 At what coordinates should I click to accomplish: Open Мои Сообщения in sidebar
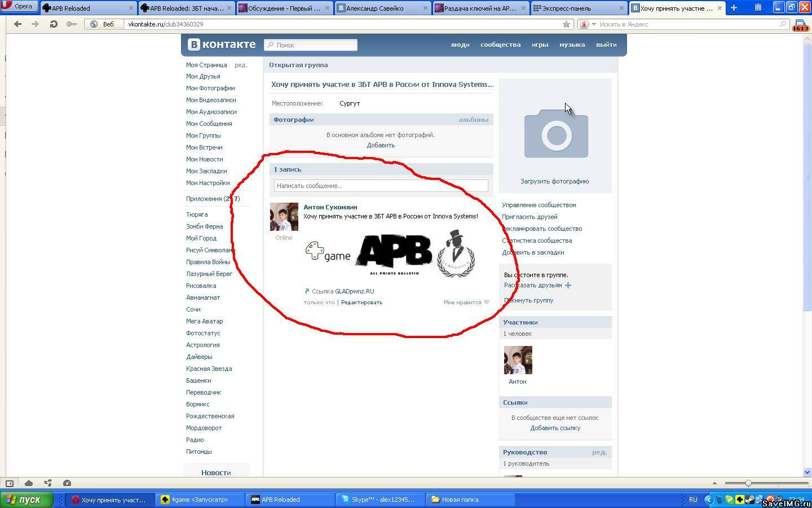(x=209, y=124)
